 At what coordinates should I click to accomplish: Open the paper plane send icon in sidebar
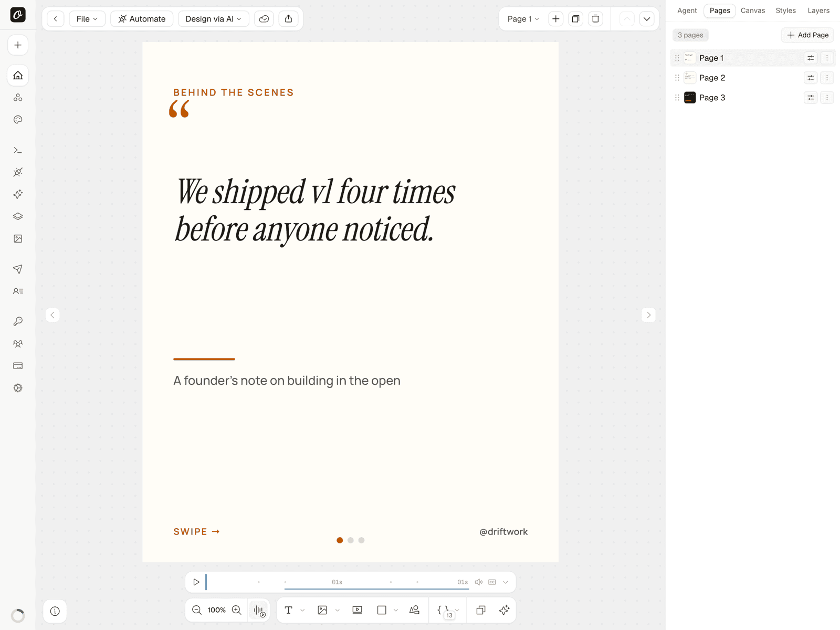(18, 269)
